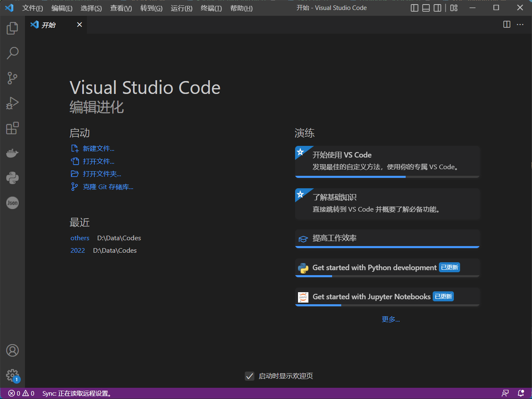Open Source Control view icon
The width and height of the screenshot is (532, 399).
(12, 78)
